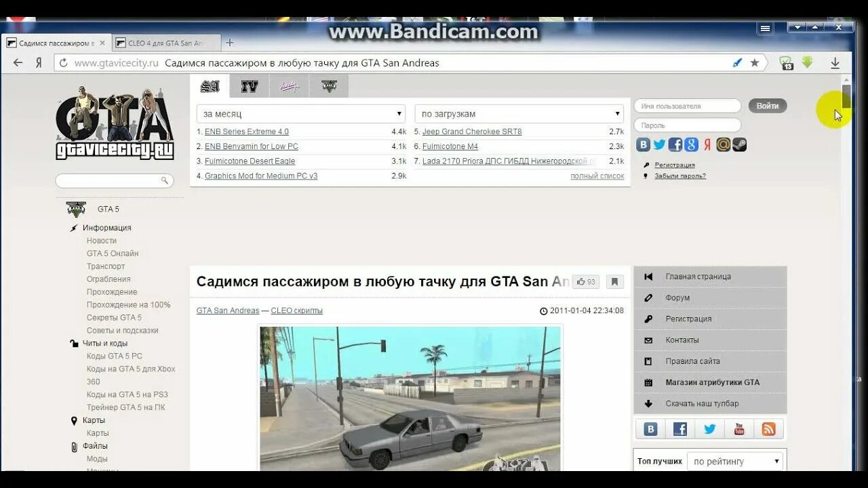Open the Регистрация link under login

(x=674, y=165)
